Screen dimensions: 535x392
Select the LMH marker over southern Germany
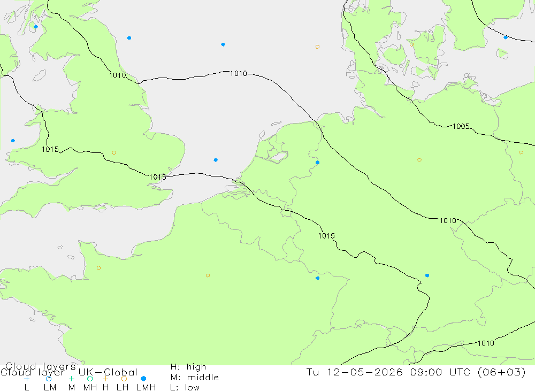[x=427, y=275]
